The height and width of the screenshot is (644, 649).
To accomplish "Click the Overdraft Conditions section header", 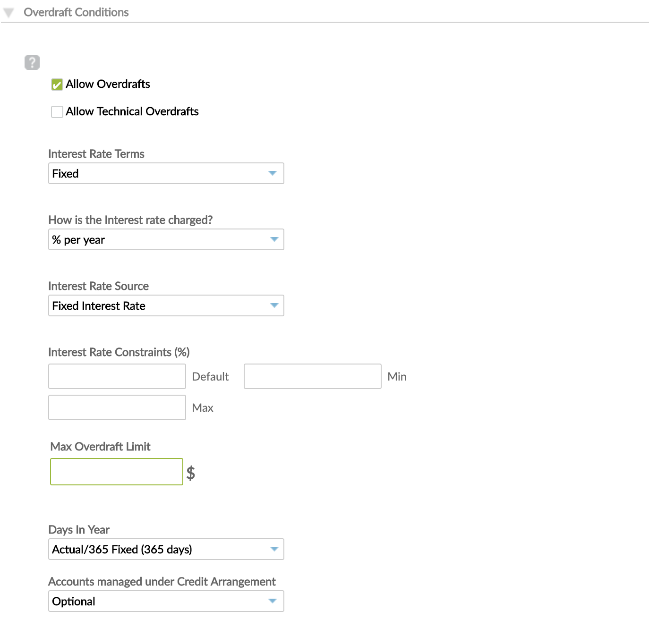I will point(77,13).
